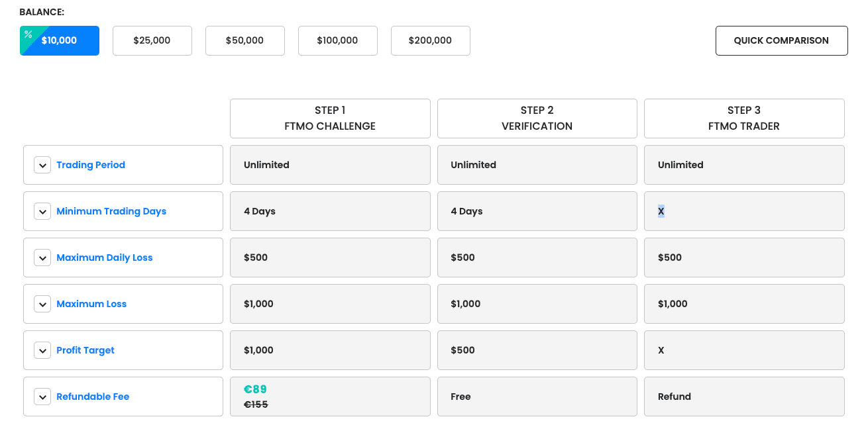The image size is (868, 425).
Task: Expand the Maximum Loss chevron
Action: (42, 304)
